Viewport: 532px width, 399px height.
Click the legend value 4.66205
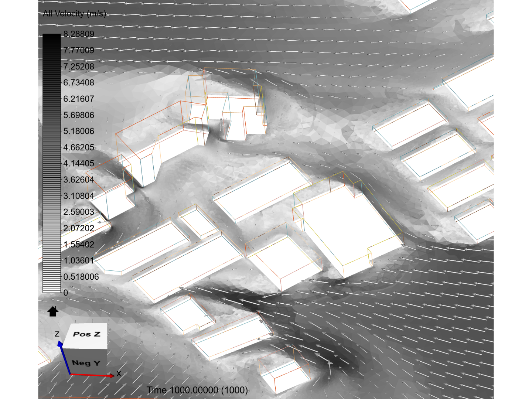(79, 147)
